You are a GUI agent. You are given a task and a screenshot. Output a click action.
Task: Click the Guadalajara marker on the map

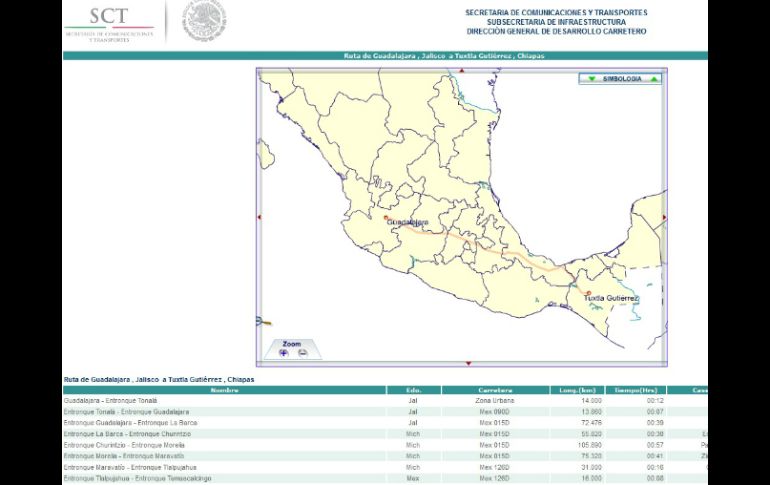pos(386,217)
